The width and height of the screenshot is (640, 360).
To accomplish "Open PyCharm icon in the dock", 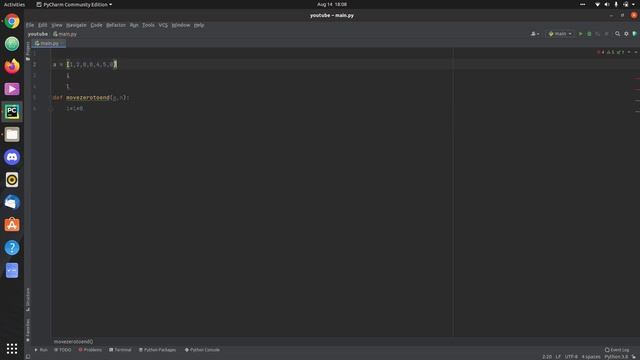I will (x=12, y=111).
